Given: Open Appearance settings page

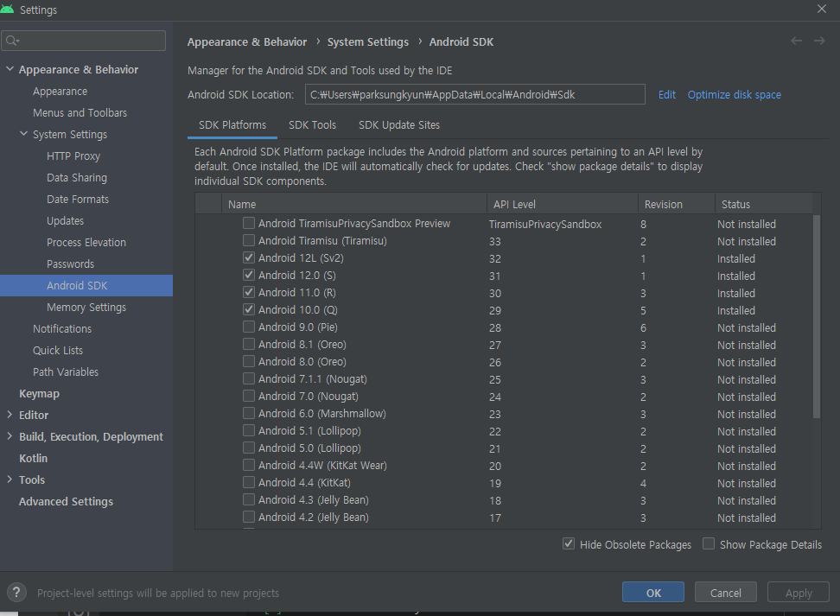Looking at the screenshot, I should point(60,92).
